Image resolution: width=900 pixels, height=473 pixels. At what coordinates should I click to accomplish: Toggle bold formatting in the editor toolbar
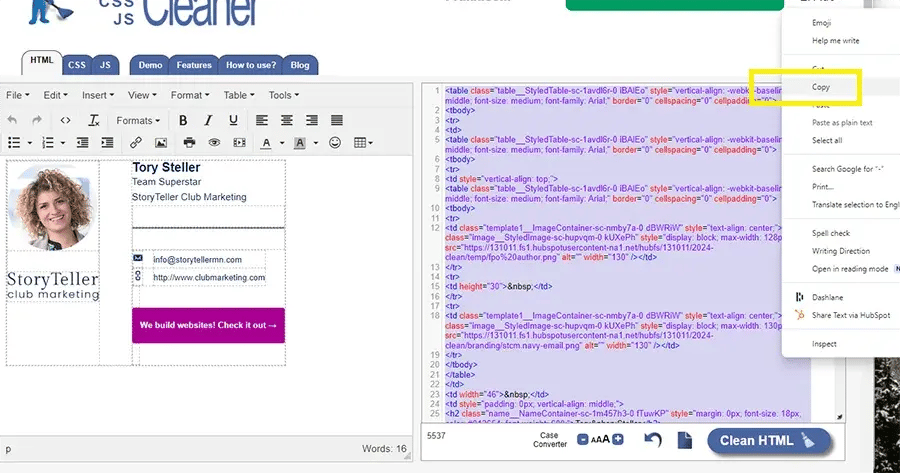click(182, 120)
